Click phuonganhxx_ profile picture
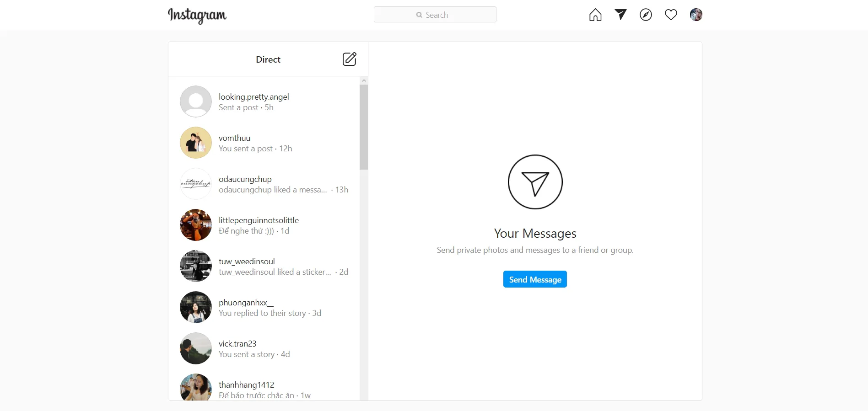This screenshot has width=868, height=411. click(x=196, y=307)
